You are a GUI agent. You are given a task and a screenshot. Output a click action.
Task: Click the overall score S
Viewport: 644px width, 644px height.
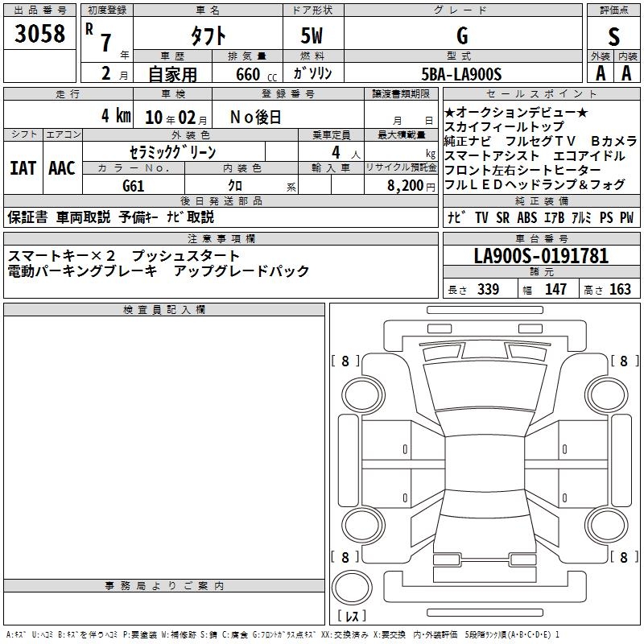coord(613,36)
